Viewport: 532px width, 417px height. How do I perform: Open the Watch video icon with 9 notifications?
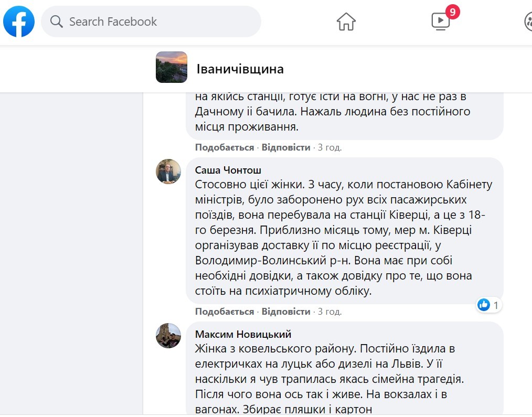(441, 21)
